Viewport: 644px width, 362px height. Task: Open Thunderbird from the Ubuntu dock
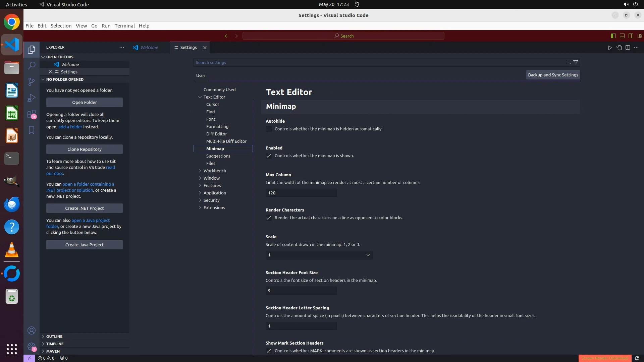pos(12,204)
